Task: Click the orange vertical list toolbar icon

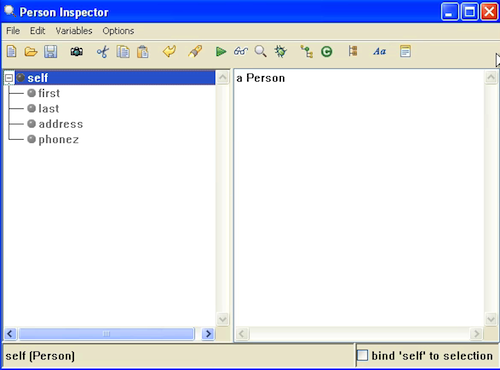Action: click(x=353, y=51)
